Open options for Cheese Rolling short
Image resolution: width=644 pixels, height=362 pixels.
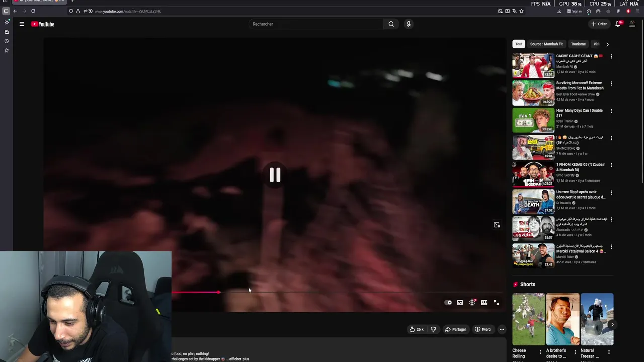(541, 352)
